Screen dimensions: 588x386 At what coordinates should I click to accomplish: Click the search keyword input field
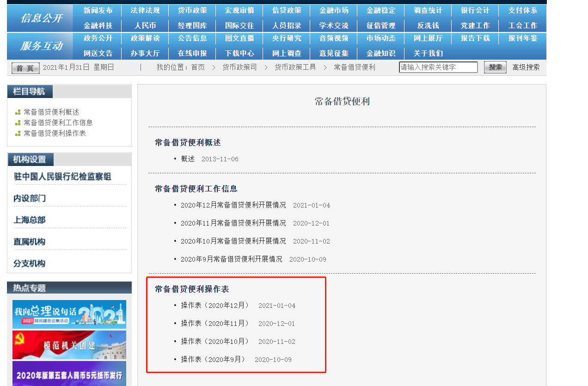pyautogui.click(x=438, y=67)
